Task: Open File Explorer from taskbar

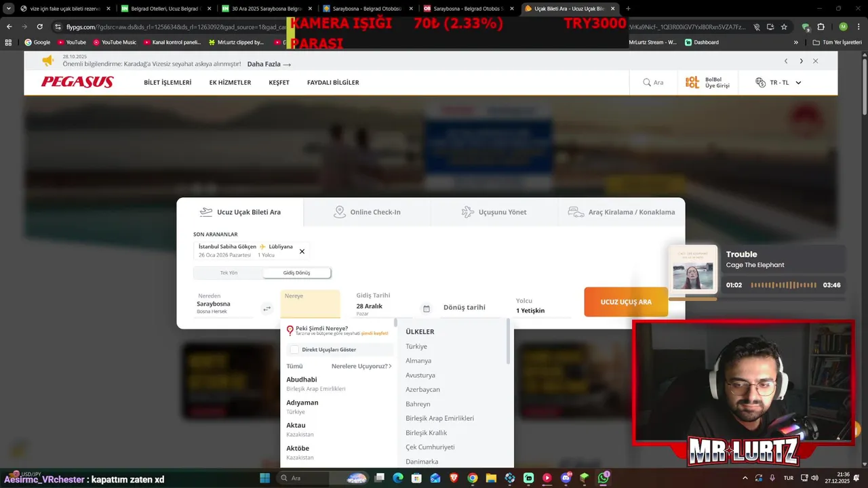Action: tap(491, 478)
